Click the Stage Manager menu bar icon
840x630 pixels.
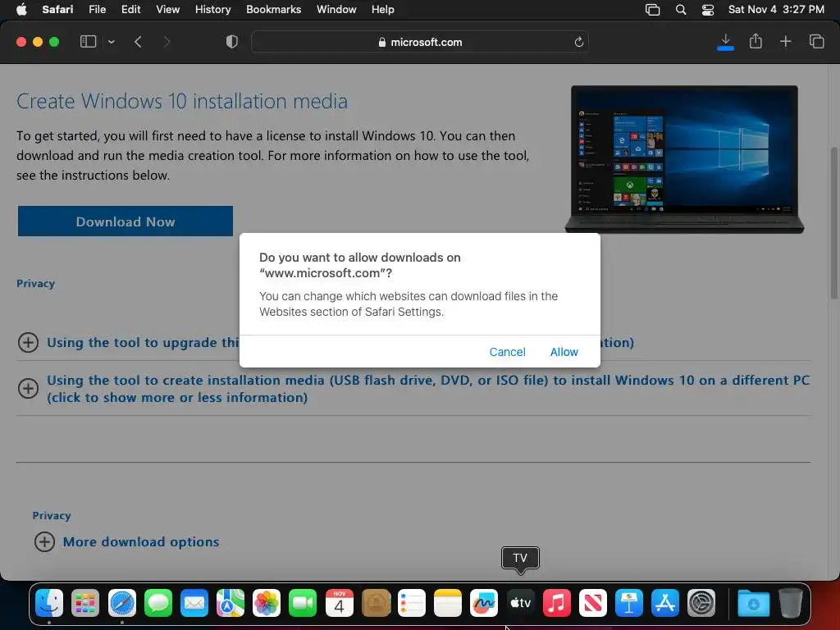(652, 10)
